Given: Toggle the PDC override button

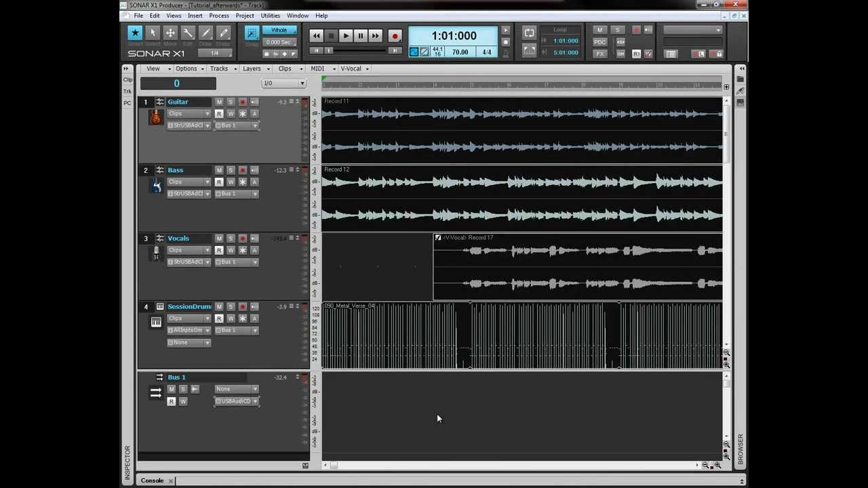Looking at the screenshot, I should (599, 42).
